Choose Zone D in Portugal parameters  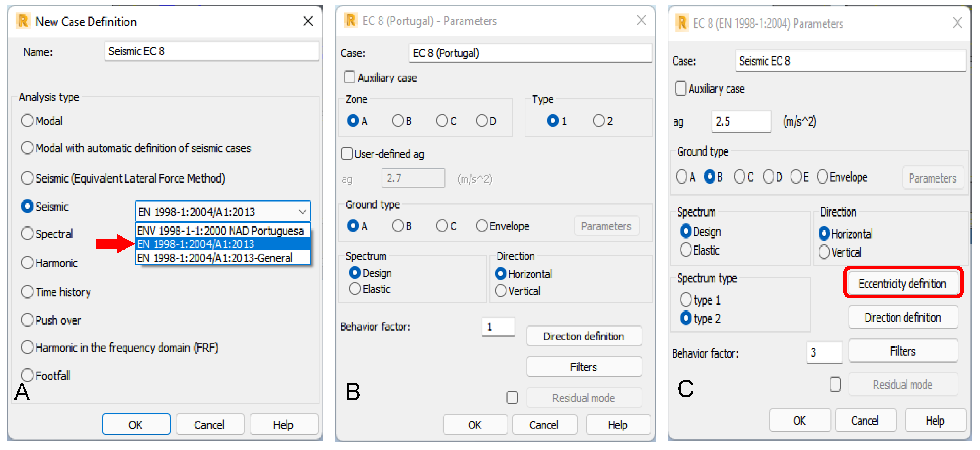482,121
